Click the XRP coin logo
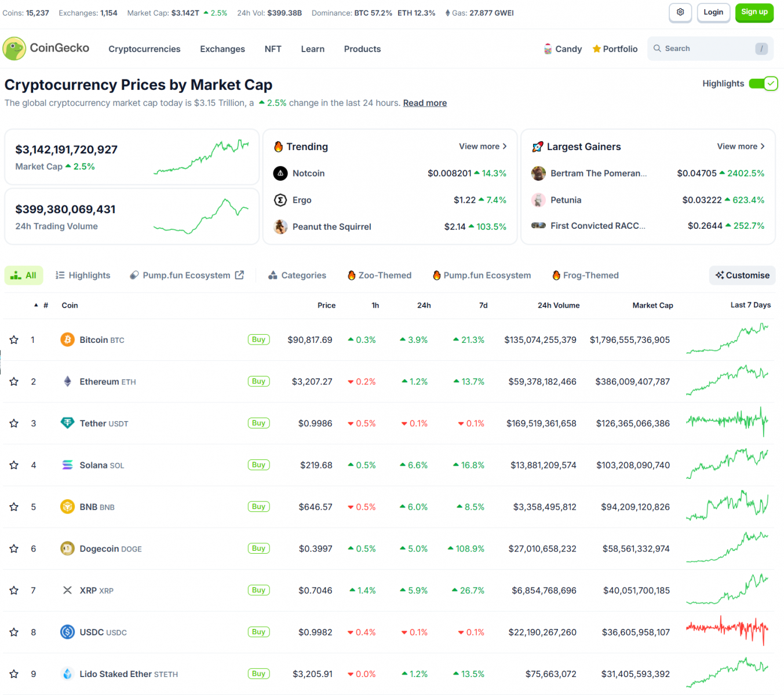Screen dimensions: 784x695 coord(67,590)
